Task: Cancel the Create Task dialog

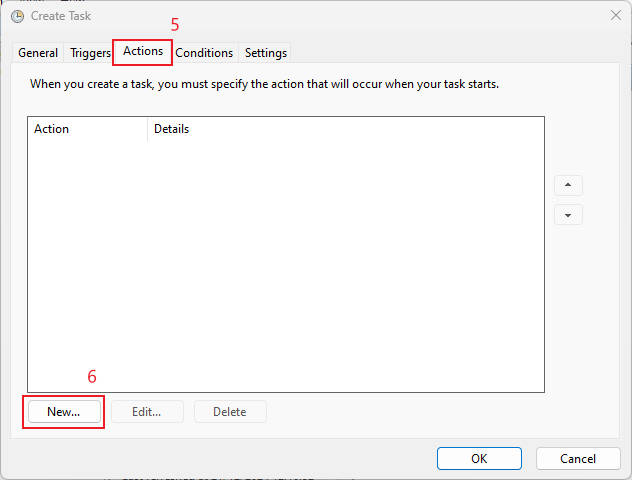Action: point(578,458)
